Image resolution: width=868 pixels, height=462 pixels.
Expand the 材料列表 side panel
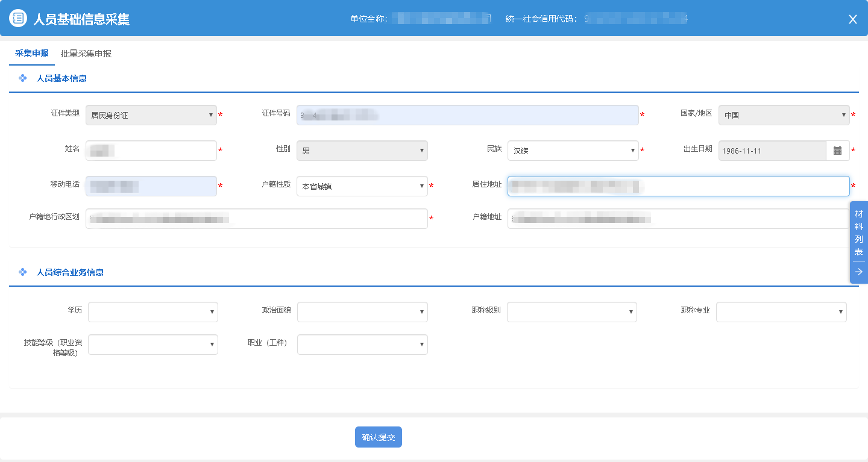click(859, 233)
